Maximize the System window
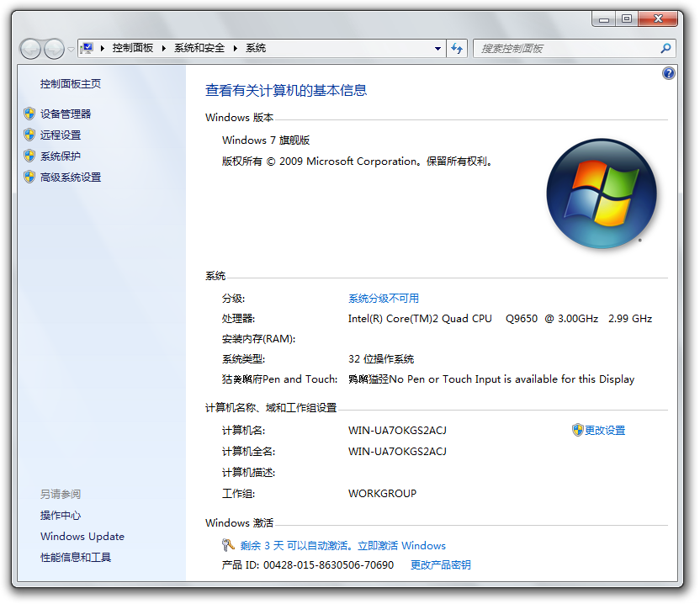Screen dimensions: 700x604 click(x=627, y=19)
